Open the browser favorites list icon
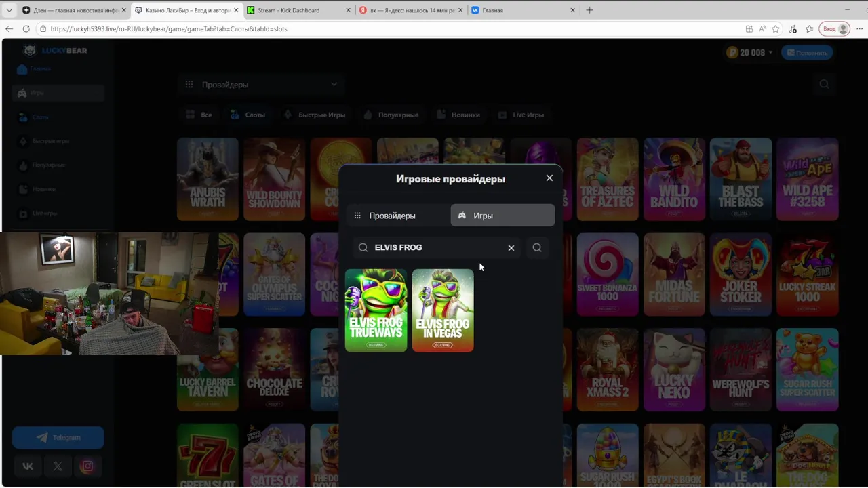The width and height of the screenshot is (868, 488). pos(810,29)
